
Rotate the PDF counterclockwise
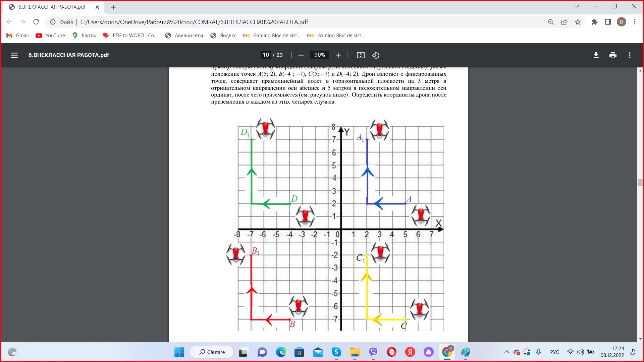[376, 55]
